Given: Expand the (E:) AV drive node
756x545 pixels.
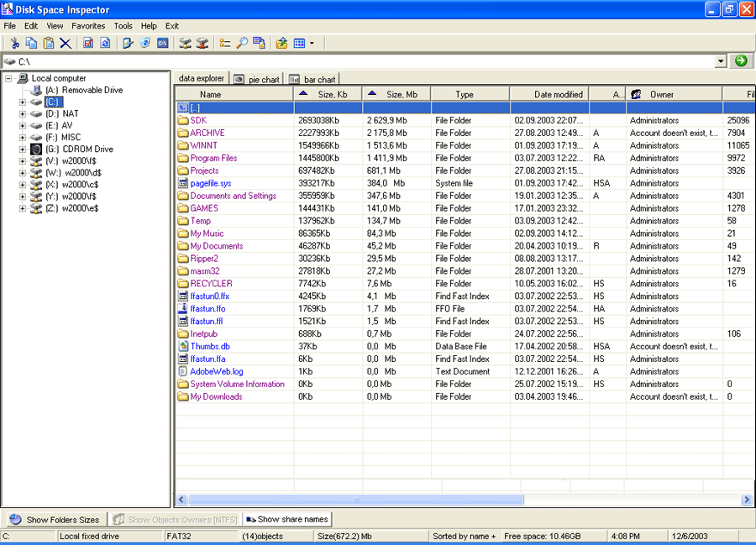Looking at the screenshot, I should [x=22, y=126].
